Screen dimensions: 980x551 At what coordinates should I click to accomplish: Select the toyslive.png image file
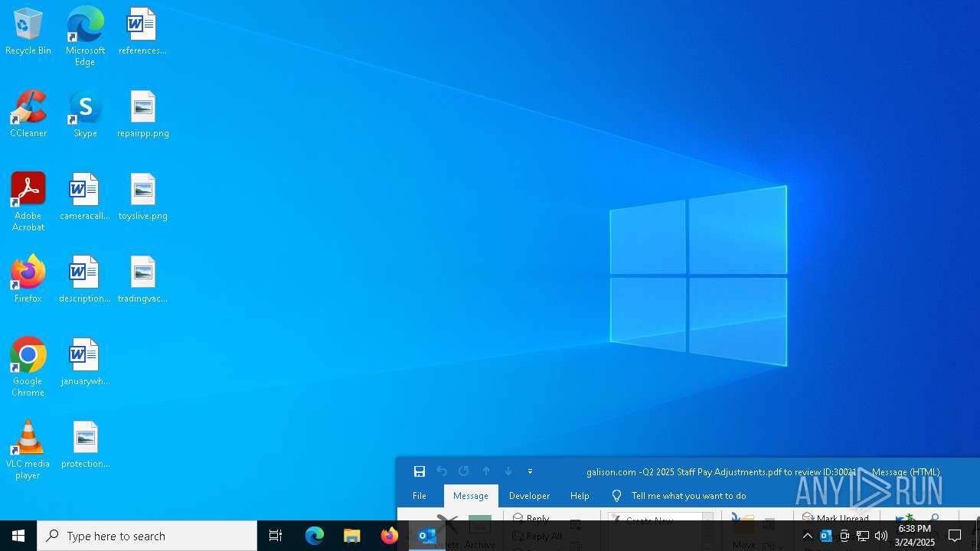click(142, 197)
